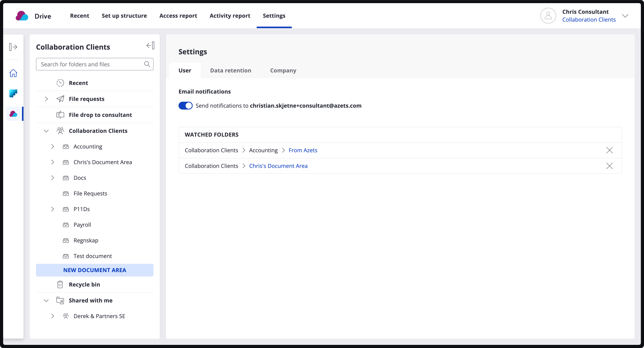Switch to Data retention tab
The width and height of the screenshot is (644, 348).
[231, 70]
